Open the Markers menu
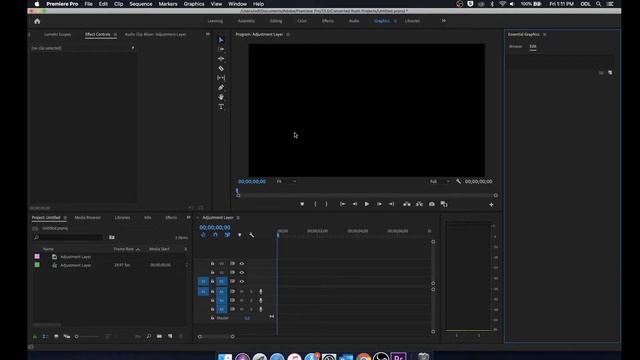The height and width of the screenshot is (360, 640). pyautogui.click(x=168, y=4)
